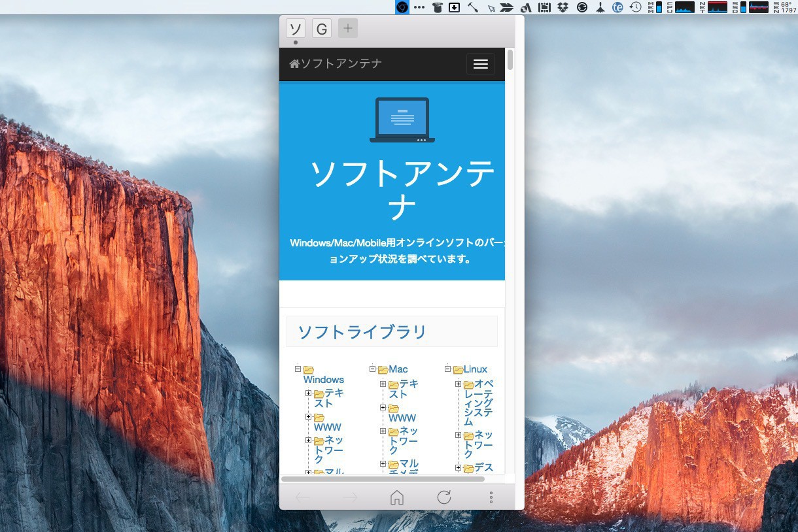Open the hamburger navigation menu

pyautogui.click(x=481, y=64)
